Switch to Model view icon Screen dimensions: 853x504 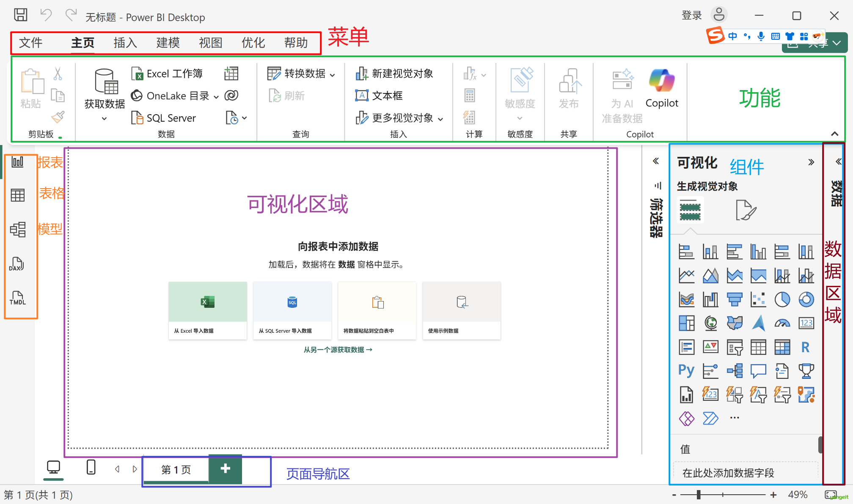point(18,229)
